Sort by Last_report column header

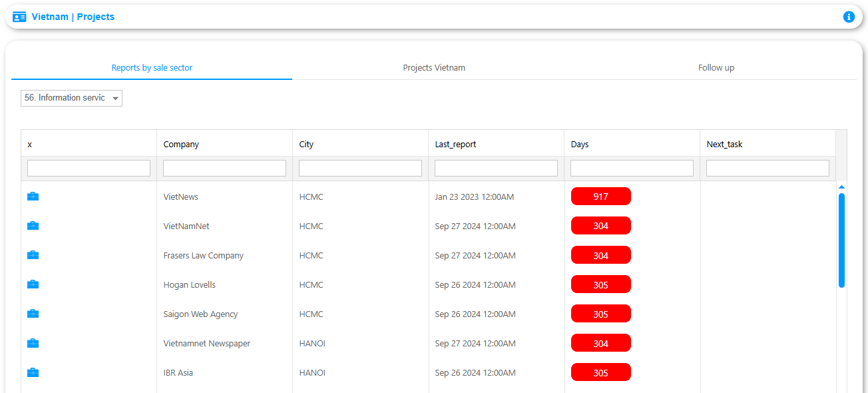(x=496, y=144)
